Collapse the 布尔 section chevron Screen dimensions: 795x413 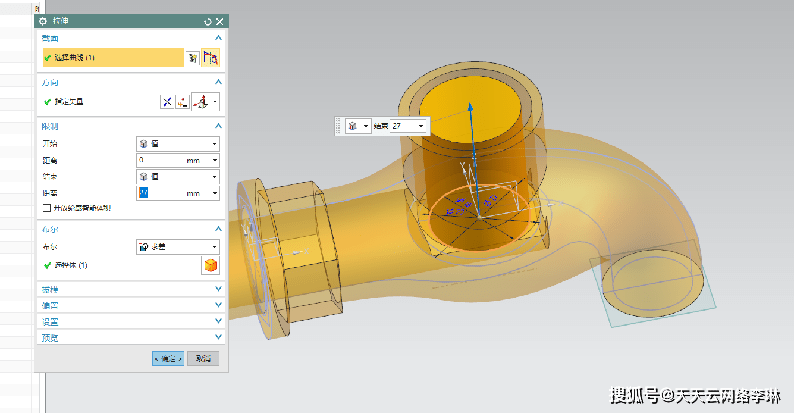tap(218, 230)
